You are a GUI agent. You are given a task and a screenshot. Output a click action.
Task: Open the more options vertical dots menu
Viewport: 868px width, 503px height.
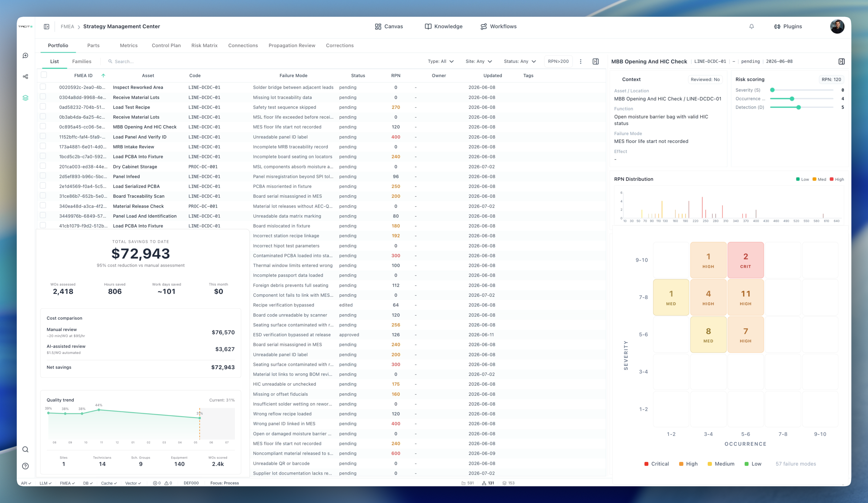581,61
